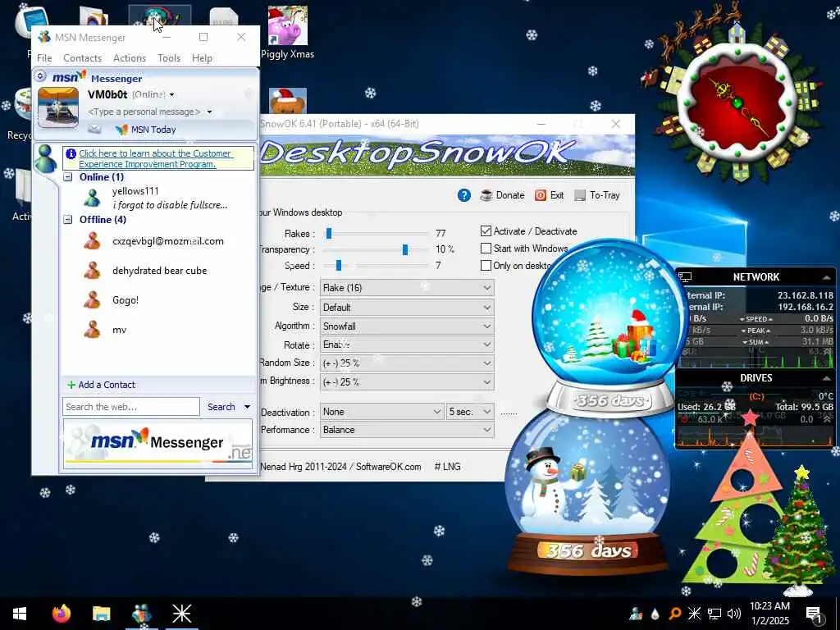Click the To-Tray icon in DesktopSnowOK
This screenshot has width=840, height=630.
point(580,195)
